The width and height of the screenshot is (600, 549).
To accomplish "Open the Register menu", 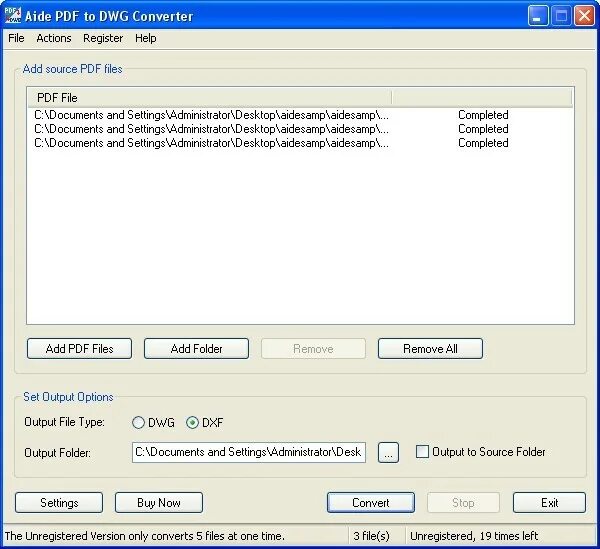I will (x=103, y=38).
